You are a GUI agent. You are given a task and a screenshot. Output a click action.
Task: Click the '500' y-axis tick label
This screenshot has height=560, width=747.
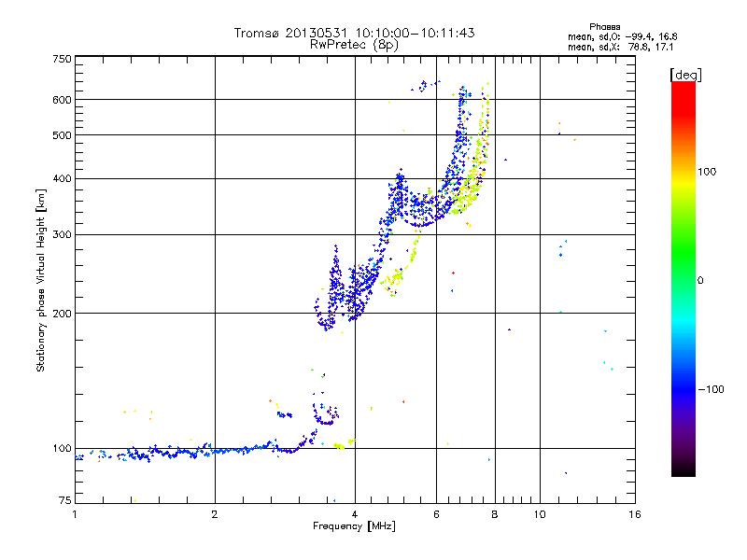[x=62, y=135]
